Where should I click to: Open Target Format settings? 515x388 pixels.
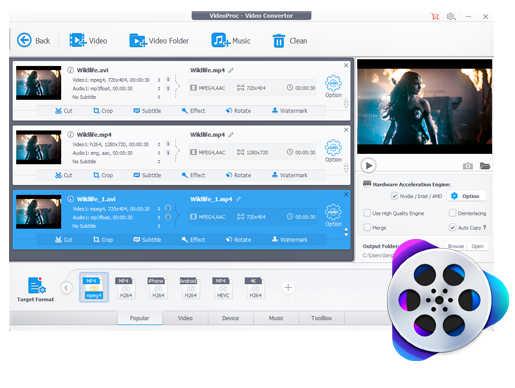(36, 289)
